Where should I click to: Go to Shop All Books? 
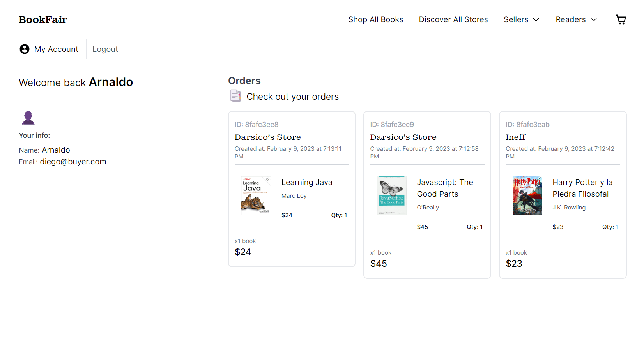375,19
